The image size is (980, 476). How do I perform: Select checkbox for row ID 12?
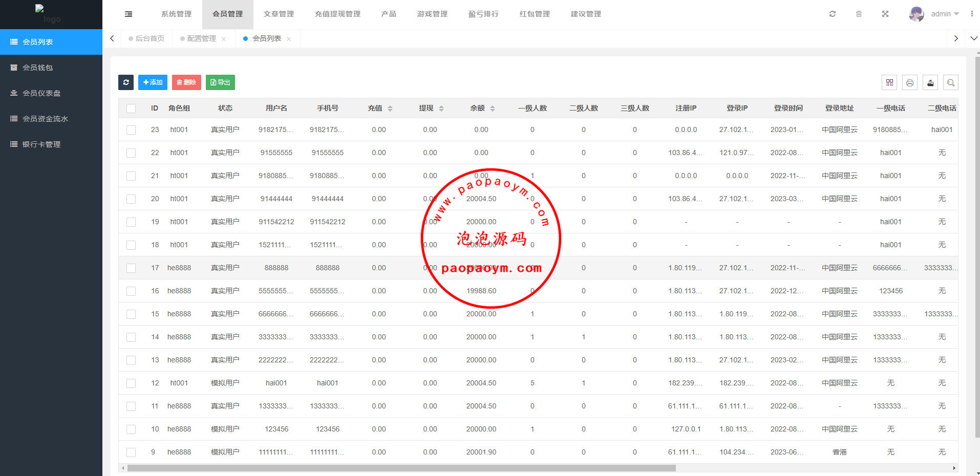pos(131,383)
